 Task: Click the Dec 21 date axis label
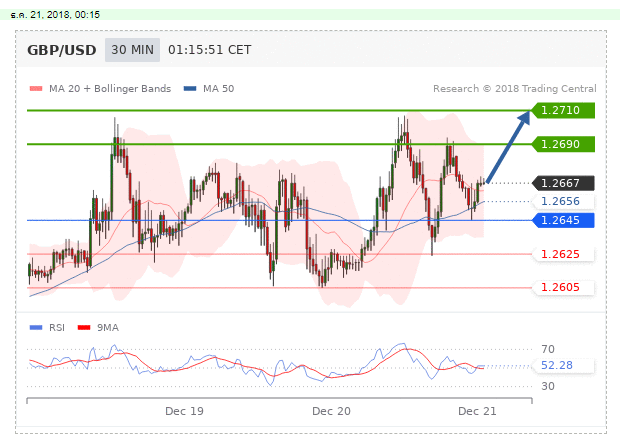[477, 411]
